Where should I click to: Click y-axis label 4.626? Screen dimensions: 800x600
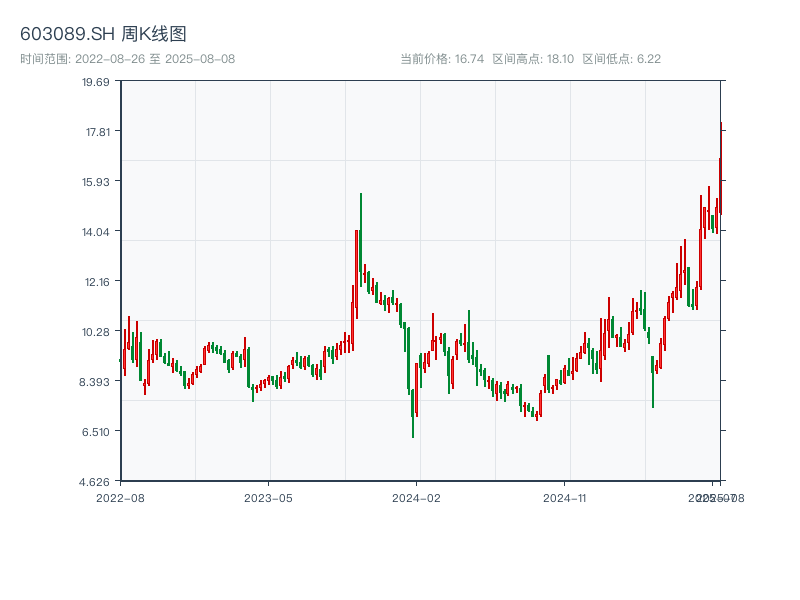[94, 482]
